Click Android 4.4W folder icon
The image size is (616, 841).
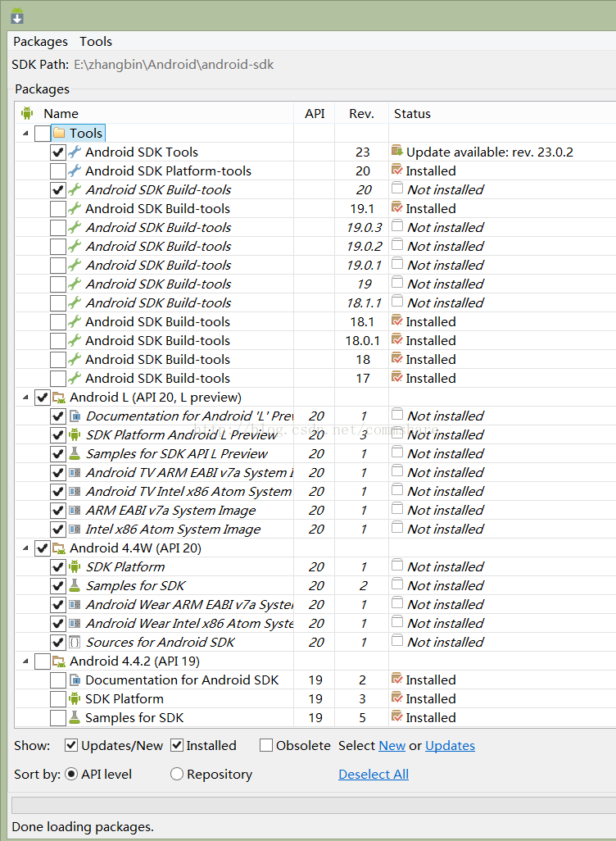[59, 548]
